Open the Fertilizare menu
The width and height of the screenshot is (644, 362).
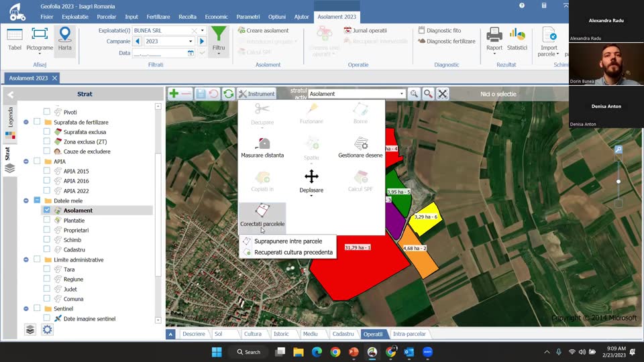(158, 17)
